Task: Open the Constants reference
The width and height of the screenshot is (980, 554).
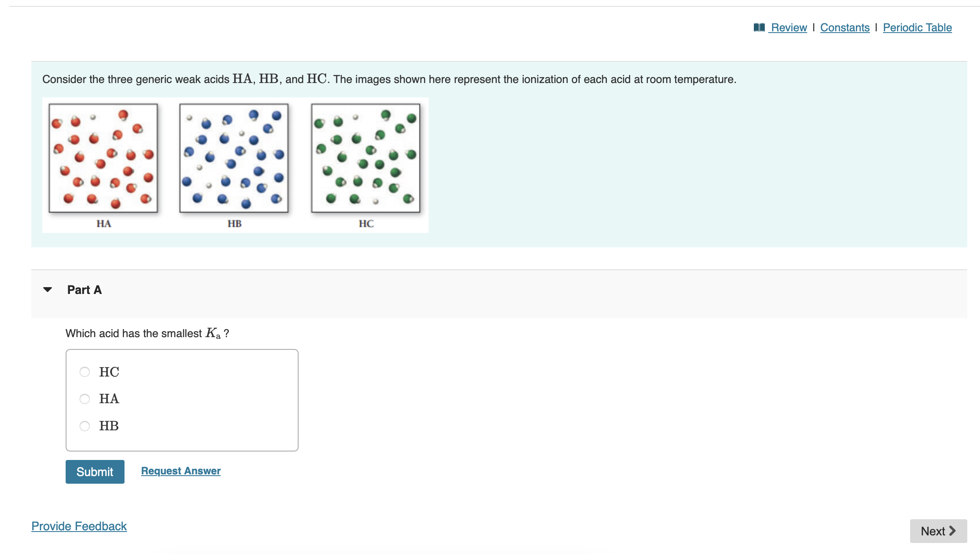Action: point(844,27)
